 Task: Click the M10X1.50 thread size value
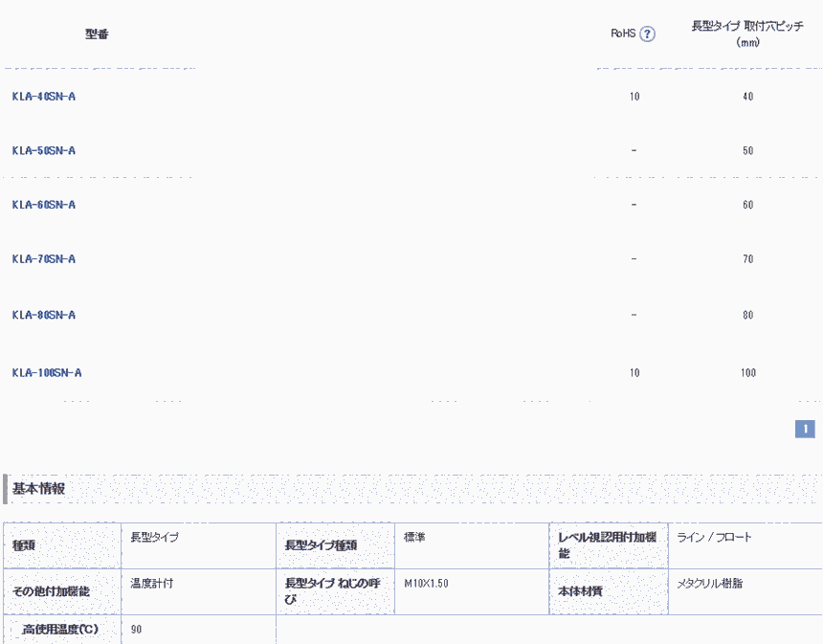coord(427,583)
